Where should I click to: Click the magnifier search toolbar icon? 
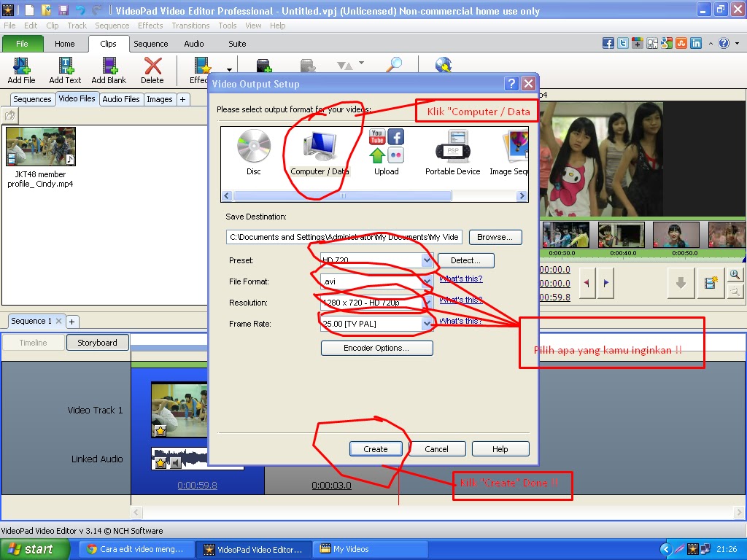(394, 65)
